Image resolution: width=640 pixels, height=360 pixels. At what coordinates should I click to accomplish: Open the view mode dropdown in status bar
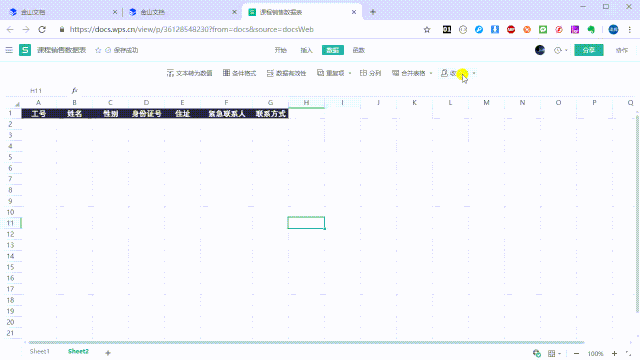pos(554,353)
